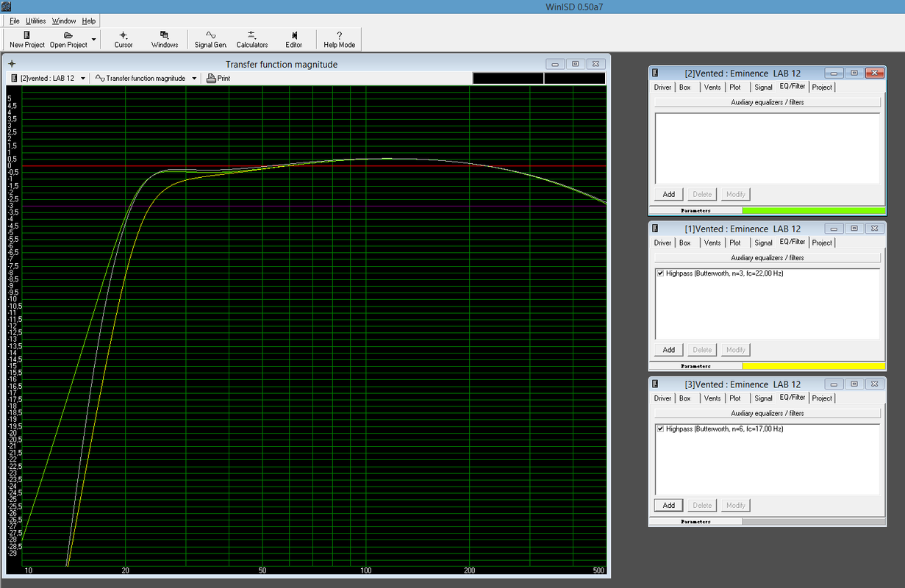905x588 pixels.
Task: Expand the Open Project dropdown arrow
Action: [93, 39]
